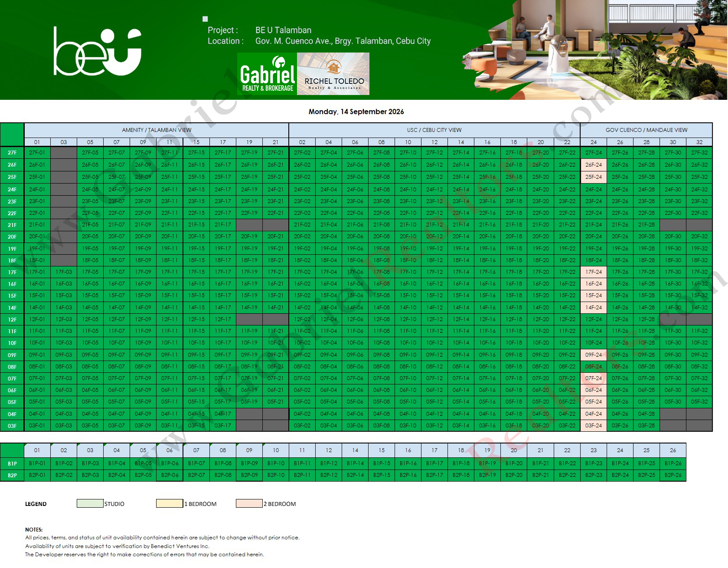
Task: Click the 12F floor row label
Action: [x=12, y=319]
